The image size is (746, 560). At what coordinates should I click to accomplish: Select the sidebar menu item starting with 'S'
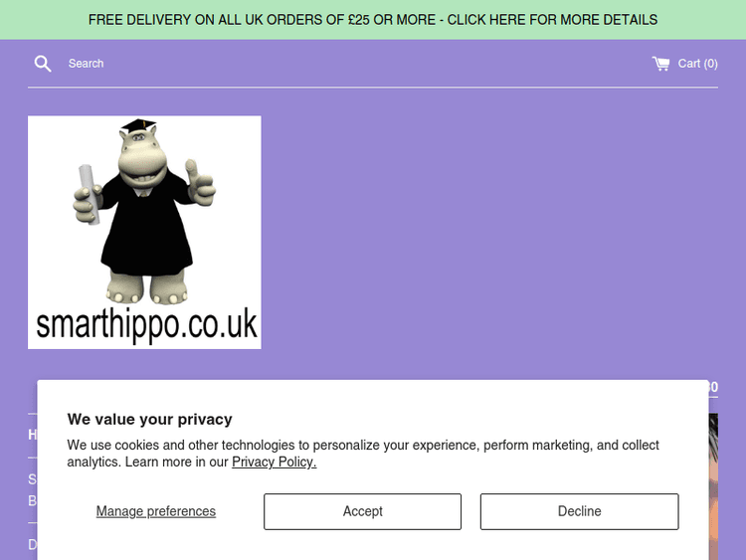(x=33, y=479)
